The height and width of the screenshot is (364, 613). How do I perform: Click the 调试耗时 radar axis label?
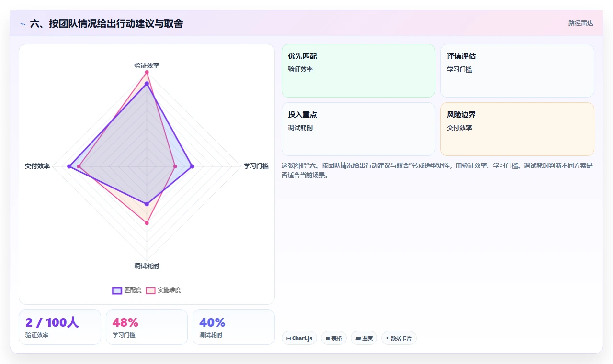[x=147, y=266]
